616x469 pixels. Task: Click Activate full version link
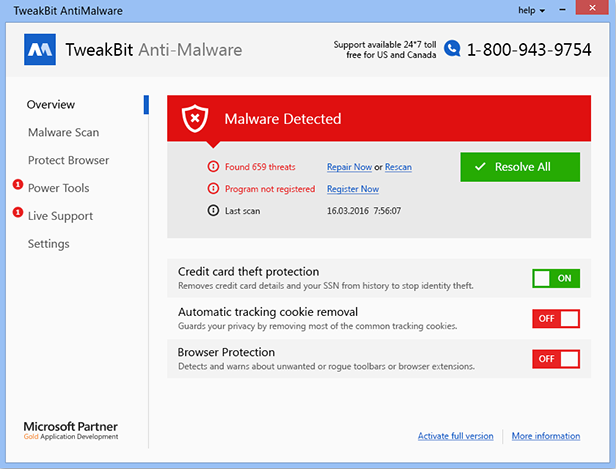pyautogui.click(x=455, y=436)
